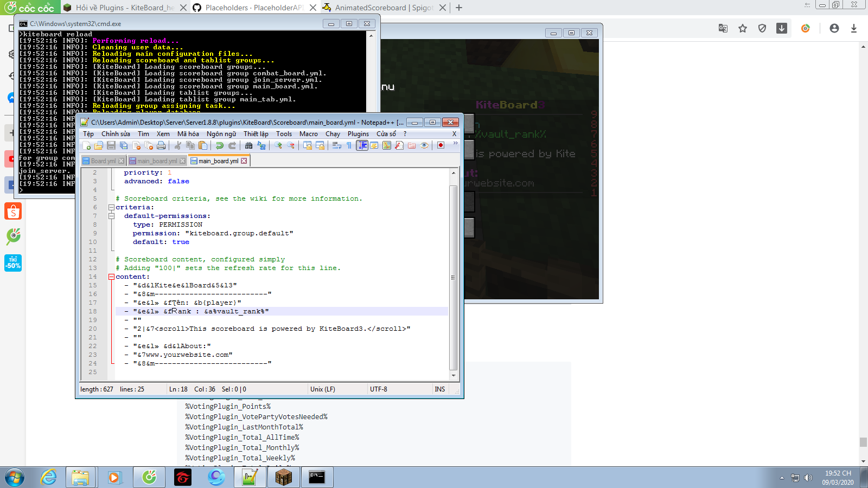Expand hidden toolbar icons chevron in Notepad++
The image size is (868, 488).
click(x=455, y=144)
